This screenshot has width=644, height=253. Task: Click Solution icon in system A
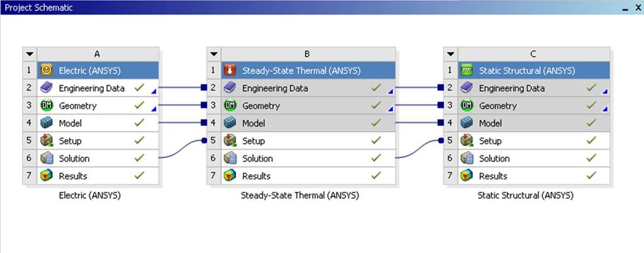point(47,158)
